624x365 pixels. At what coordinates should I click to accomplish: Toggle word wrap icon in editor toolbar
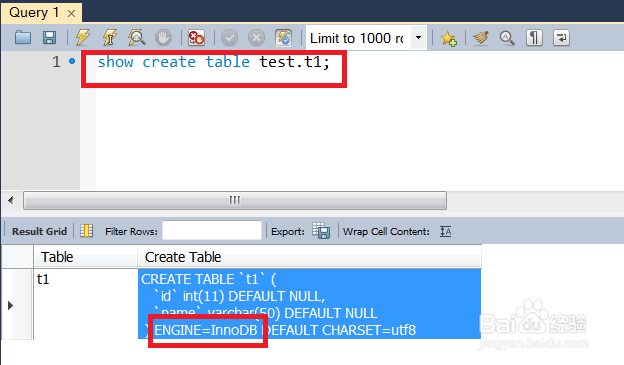(x=561, y=38)
